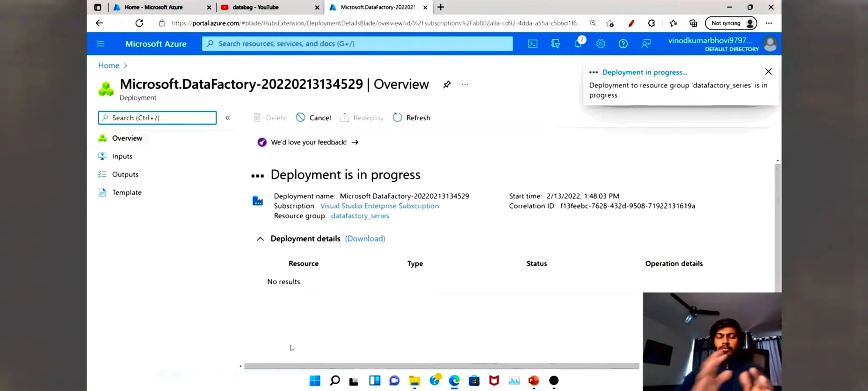
Task: Dismiss the Deployment in progress notification
Action: pos(768,72)
